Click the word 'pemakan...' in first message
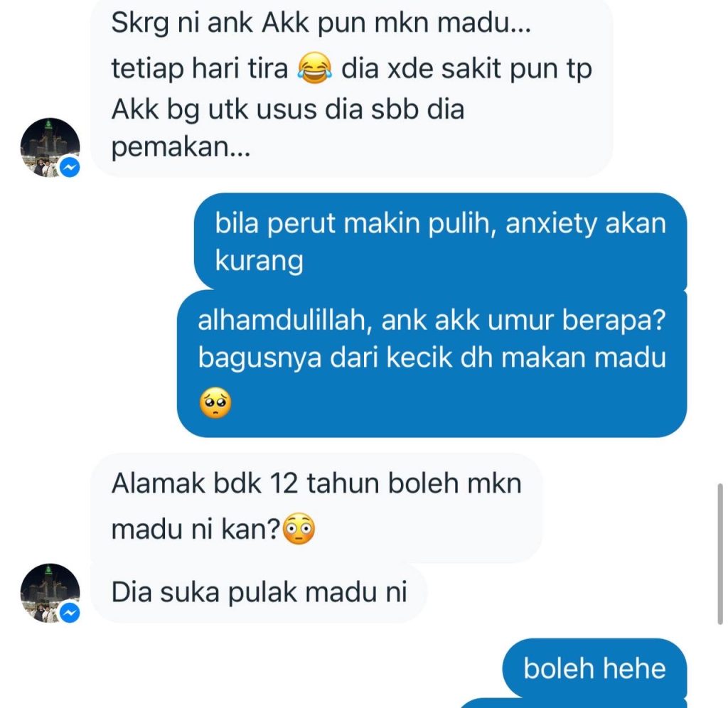This screenshot has width=728, height=708. (x=181, y=148)
